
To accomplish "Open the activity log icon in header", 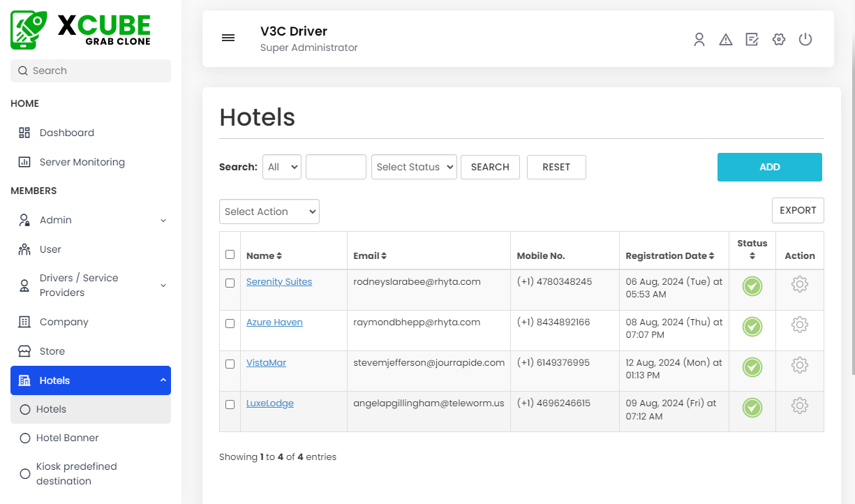I will pos(752,39).
